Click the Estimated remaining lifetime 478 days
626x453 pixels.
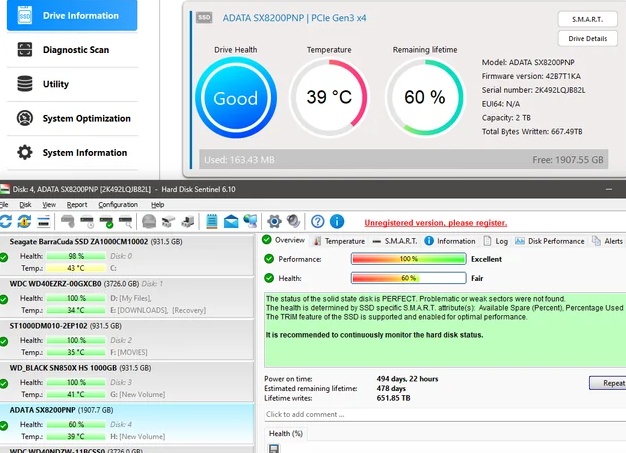(391, 388)
